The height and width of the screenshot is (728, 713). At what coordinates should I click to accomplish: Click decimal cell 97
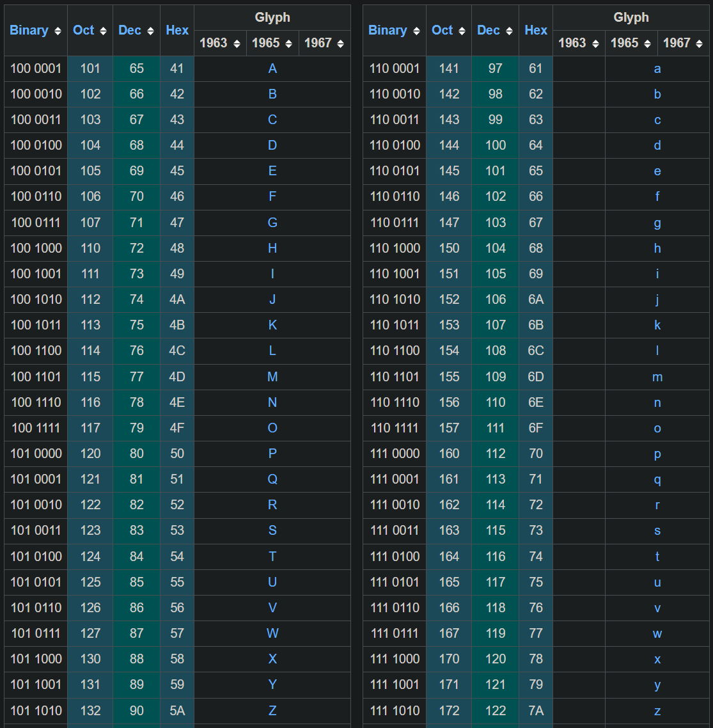tap(496, 68)
